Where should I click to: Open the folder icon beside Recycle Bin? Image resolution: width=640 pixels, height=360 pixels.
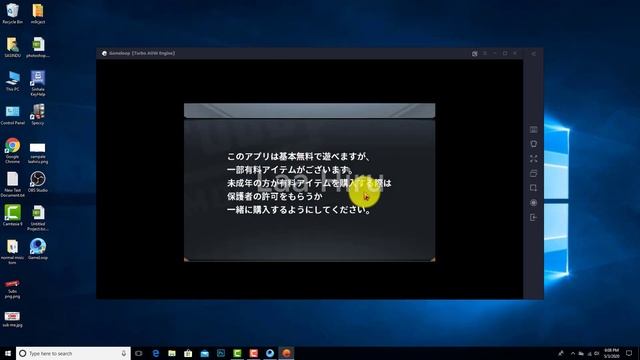tap(38, 13)
